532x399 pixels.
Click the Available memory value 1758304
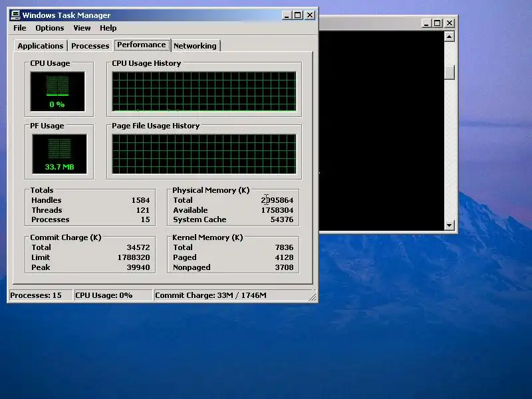277,210
